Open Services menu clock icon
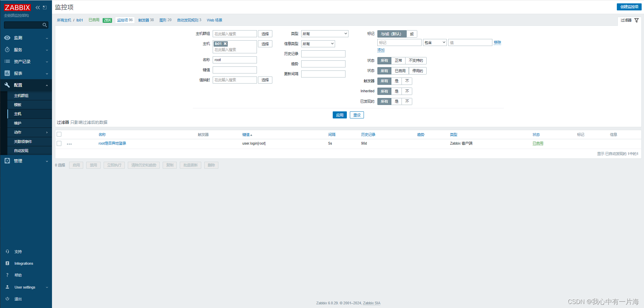 click(7, 50)
